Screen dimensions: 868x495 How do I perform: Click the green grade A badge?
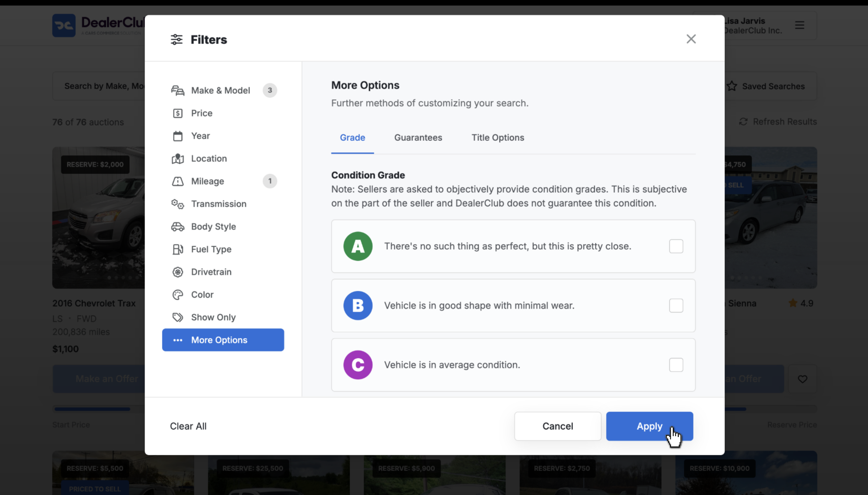(x=358, y=246)
